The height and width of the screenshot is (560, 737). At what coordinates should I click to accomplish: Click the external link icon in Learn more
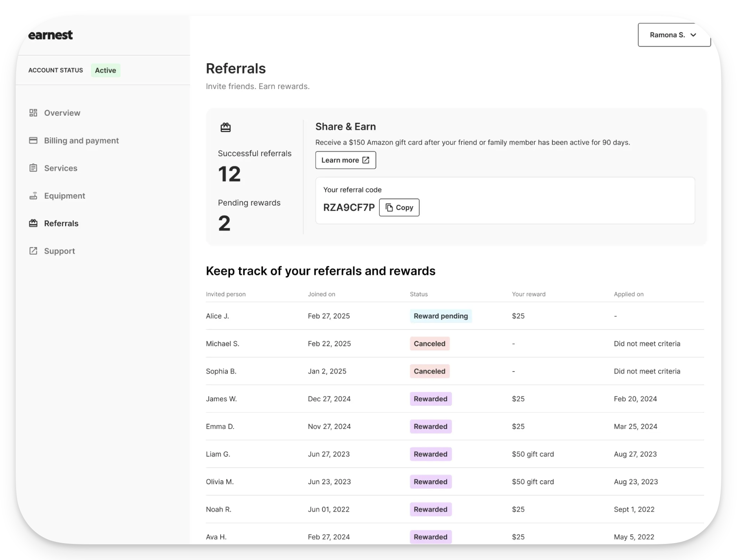tap(366, 160)
